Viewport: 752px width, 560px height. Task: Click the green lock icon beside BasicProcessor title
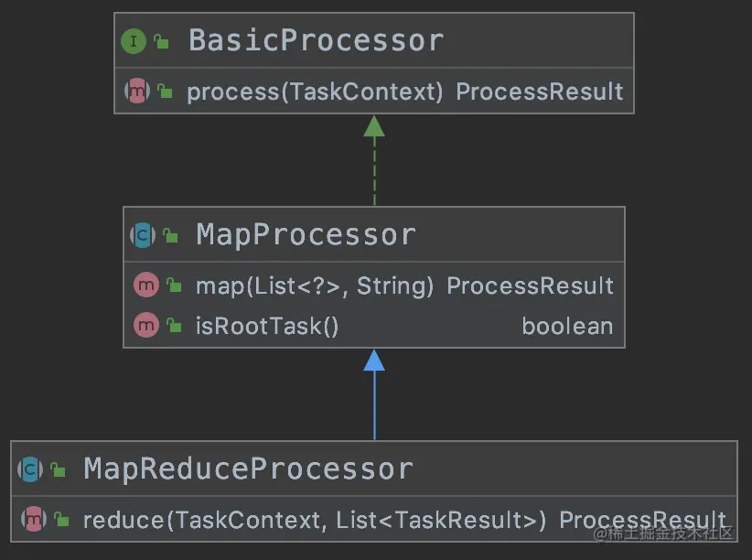click(161, 41)
